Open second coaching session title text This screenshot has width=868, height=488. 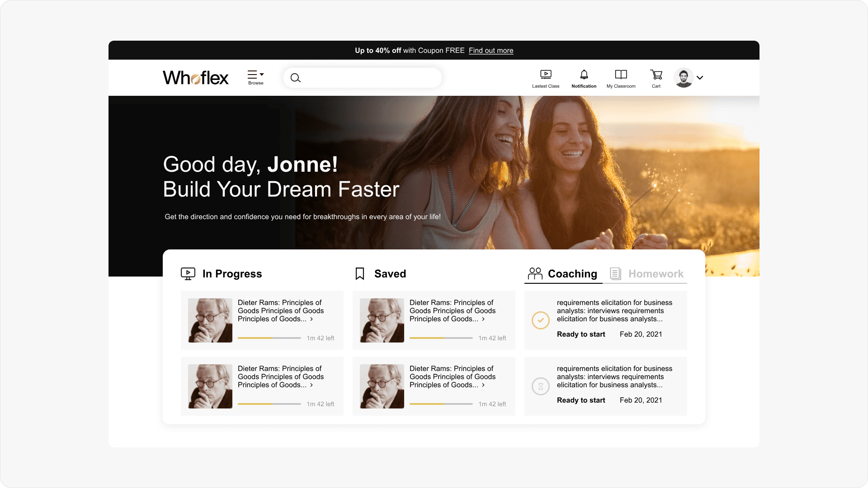point(614,377)
